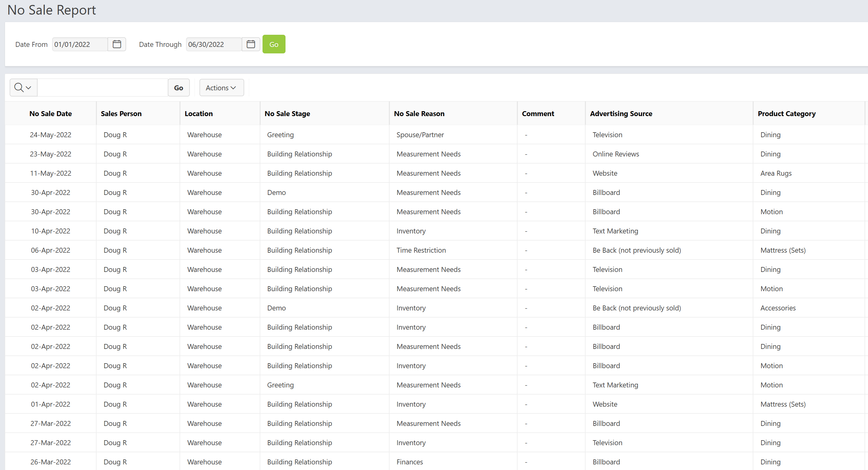Viewport: 868px width, 470px height.
Task: Select the 23-May-2022 date cell
Action: point(51,154)
